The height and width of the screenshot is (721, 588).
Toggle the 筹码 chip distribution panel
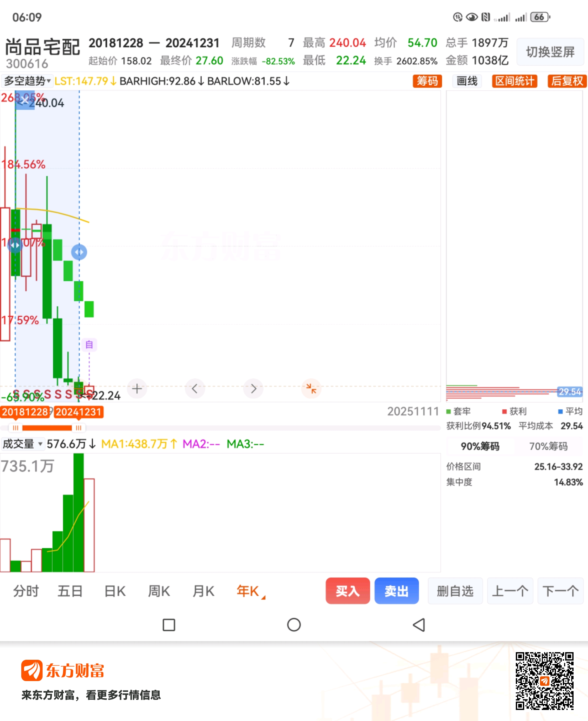tap(427, 81)
